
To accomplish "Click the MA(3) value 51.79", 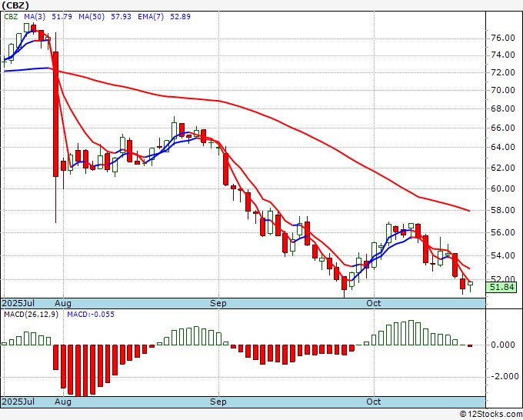I will [62, 16].
